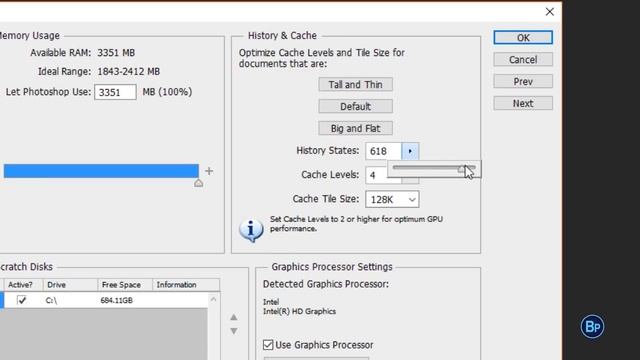Go to Prev preferences page
640x360 pixels.
point(523,82)
